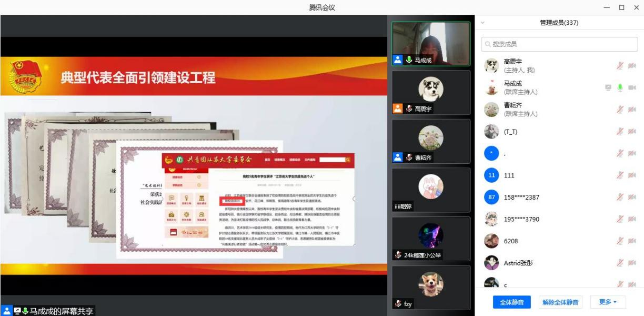The image size is (644, 316).
Task: Click the 管理成员(337) panel title
Action: point(559,23)
